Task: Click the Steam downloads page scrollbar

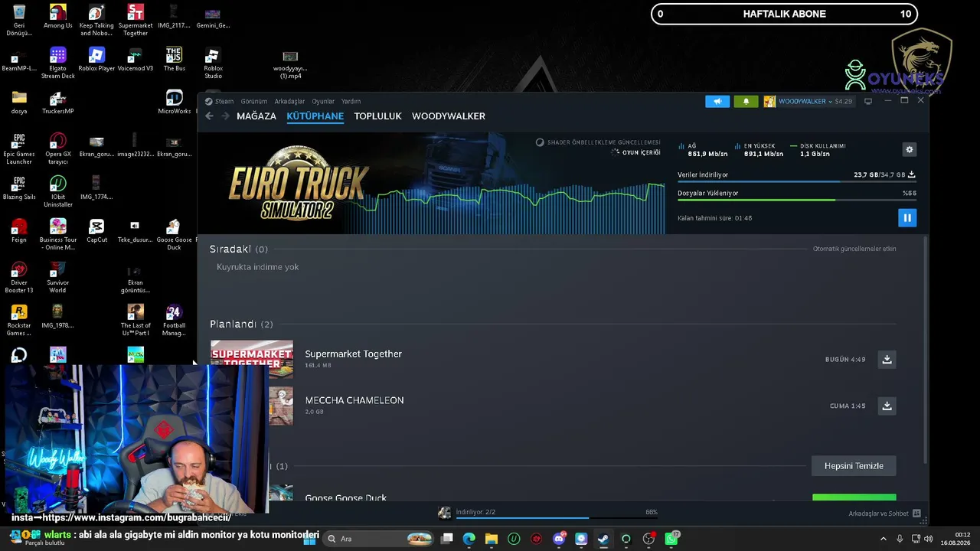Action: point(925,348)
